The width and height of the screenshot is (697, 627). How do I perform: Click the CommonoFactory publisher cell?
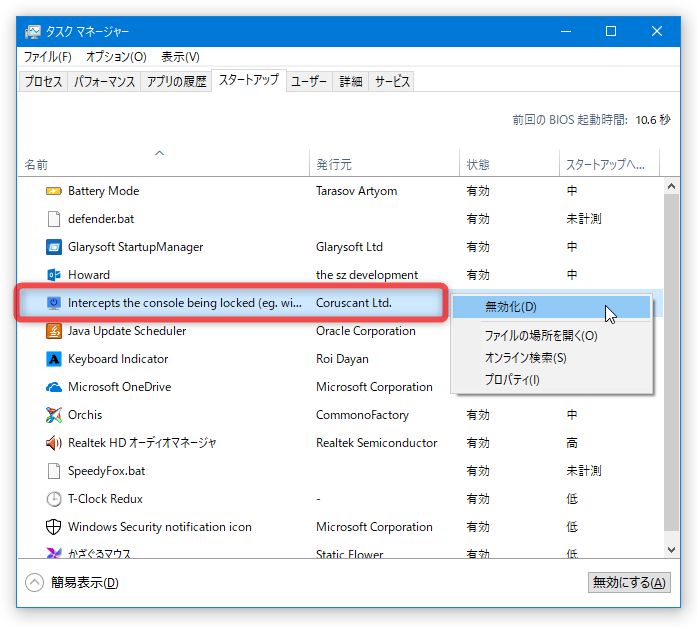click(x=362, y=415)
